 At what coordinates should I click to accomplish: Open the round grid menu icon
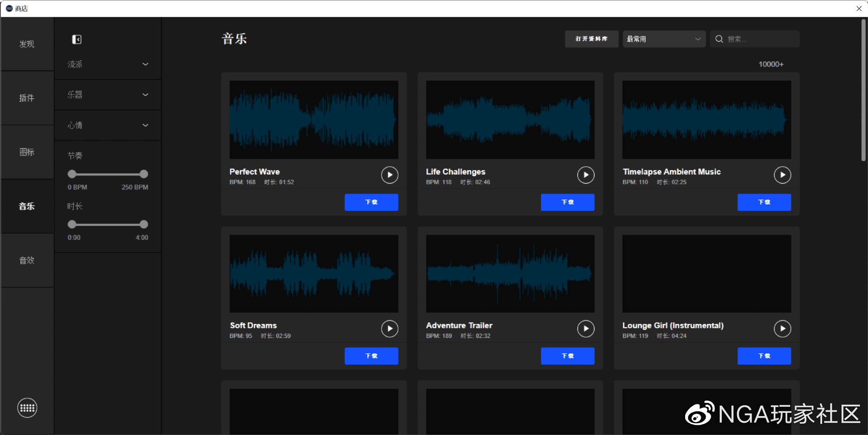click(x=27, y=408)
